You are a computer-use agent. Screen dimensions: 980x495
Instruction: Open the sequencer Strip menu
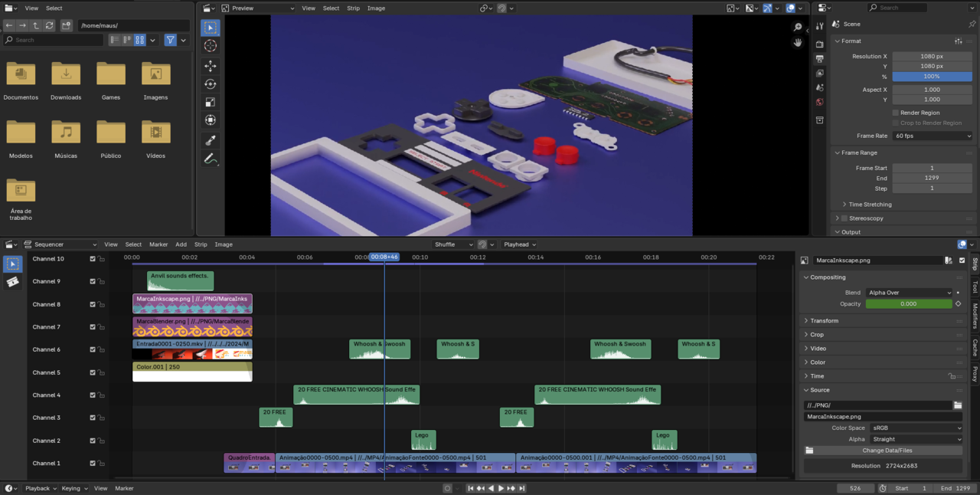click(x=201, y=244)
